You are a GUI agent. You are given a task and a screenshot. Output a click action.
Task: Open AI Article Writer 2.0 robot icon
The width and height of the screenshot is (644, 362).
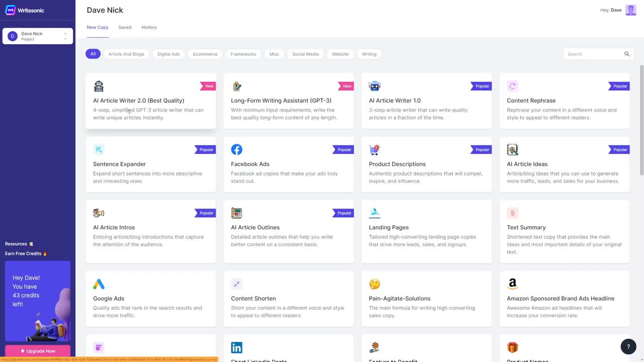coord(99,86)
